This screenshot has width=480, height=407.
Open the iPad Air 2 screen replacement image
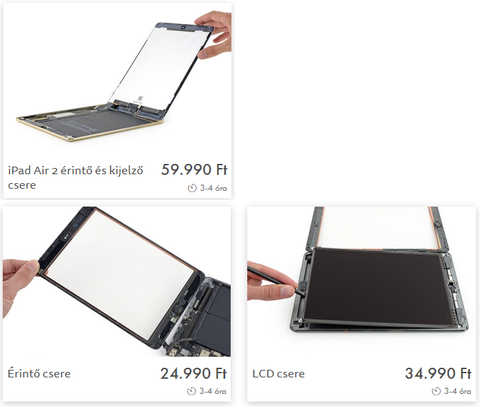click(117, 81)
